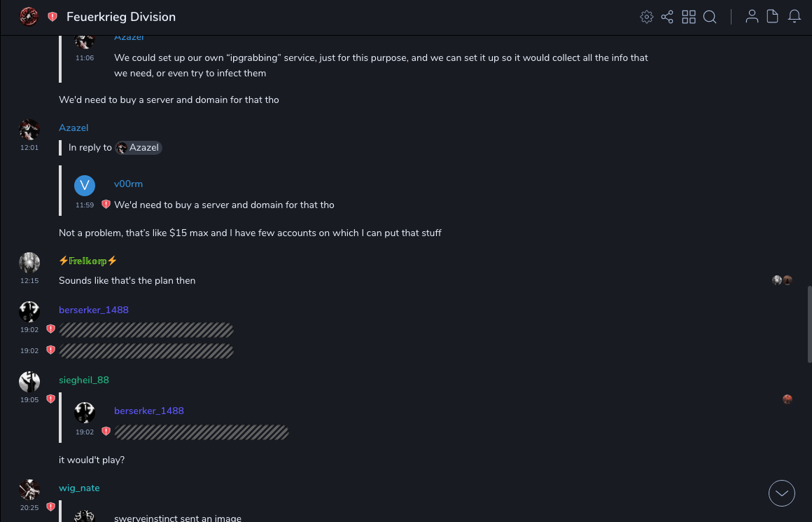This screenshot has height=522, width=812.
Task: Show the room members list icon
Action: (x=752, y=17)
